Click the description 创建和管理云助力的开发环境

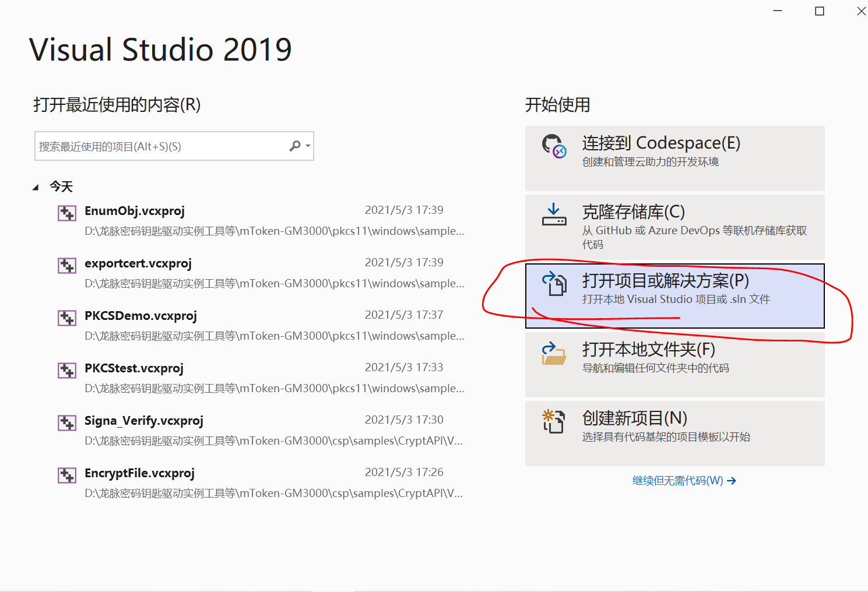[651, 162]
